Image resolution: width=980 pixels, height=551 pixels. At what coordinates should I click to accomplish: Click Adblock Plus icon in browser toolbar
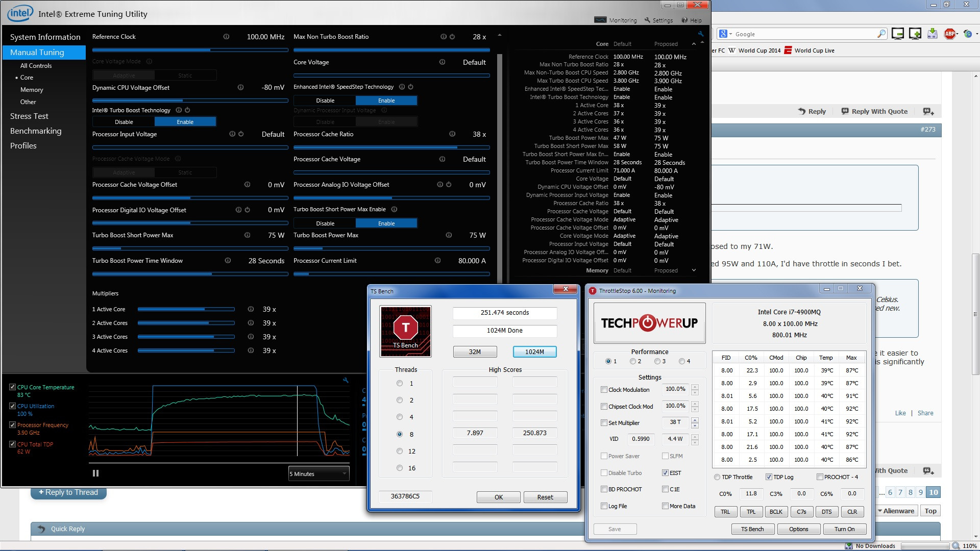tap(950, 34)
